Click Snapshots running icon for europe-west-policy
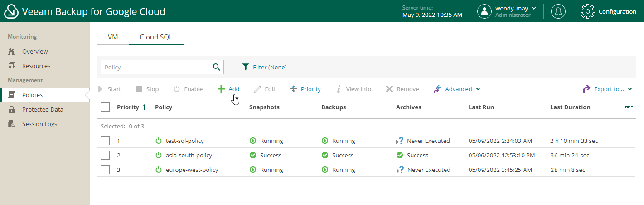This screenshot has height=205, width=644. coord(253,170)
